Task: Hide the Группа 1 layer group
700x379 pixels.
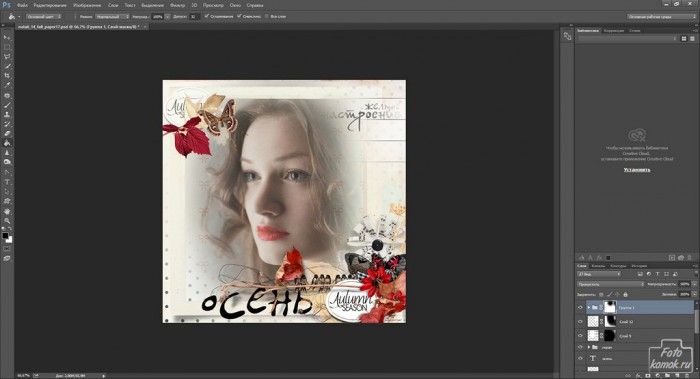Action: pyautogui.click(x=580, y=308)
